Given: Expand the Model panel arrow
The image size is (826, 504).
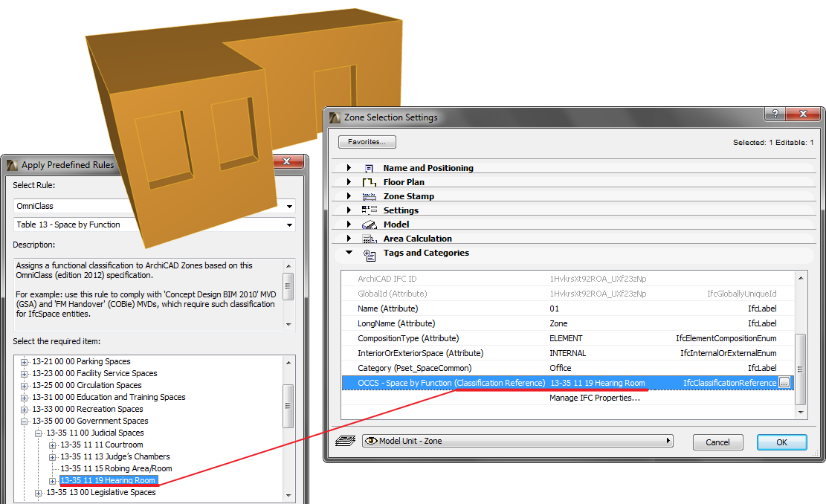Looking at the screenshot, I should coord(349,224).
